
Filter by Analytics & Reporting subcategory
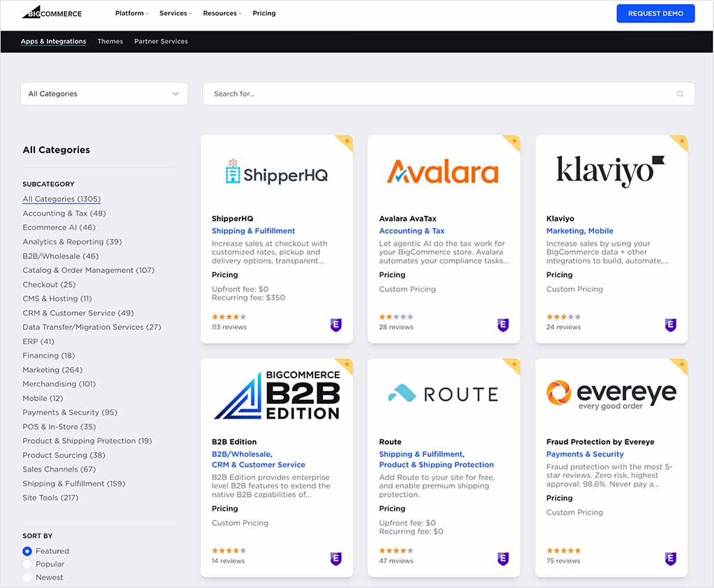(73, 242)
